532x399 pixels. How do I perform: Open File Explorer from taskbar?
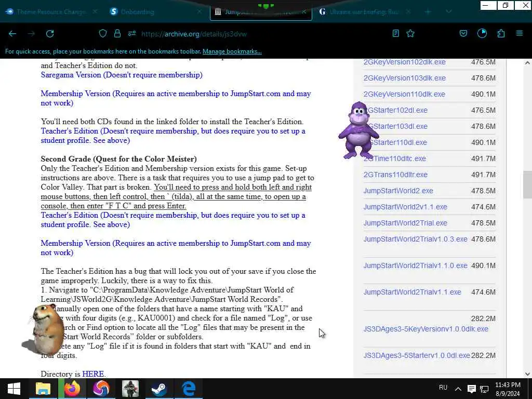(x=43, y=389)
